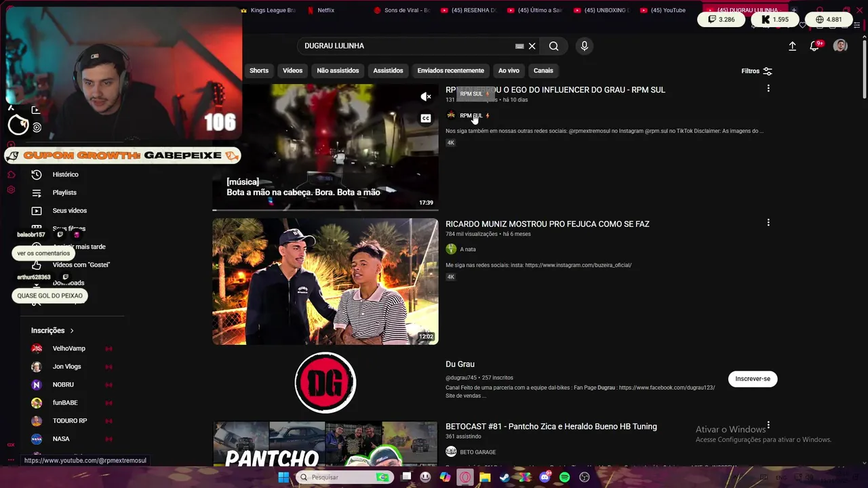Open more options for RPM SUL video
This screenshot has width=868, height=488.
coord(768,89)
